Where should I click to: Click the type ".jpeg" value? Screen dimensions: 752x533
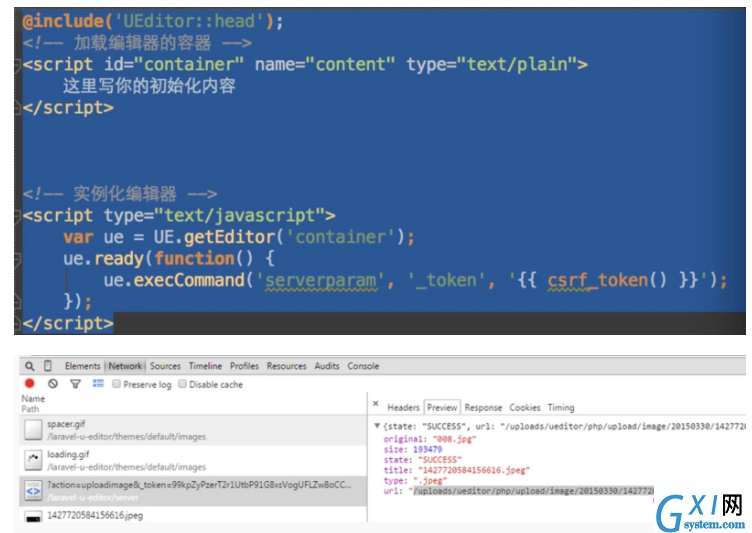point(429,480)
